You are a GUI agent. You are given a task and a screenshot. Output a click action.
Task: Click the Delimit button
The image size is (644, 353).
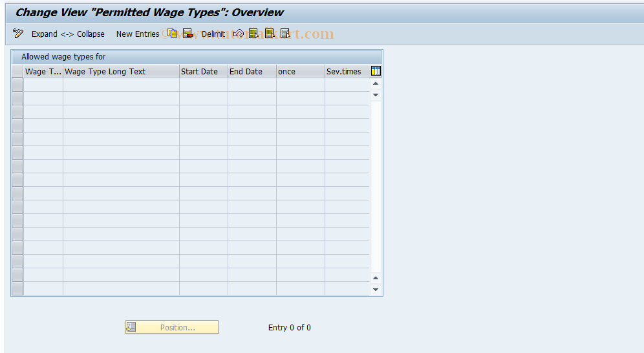[213, 34]
